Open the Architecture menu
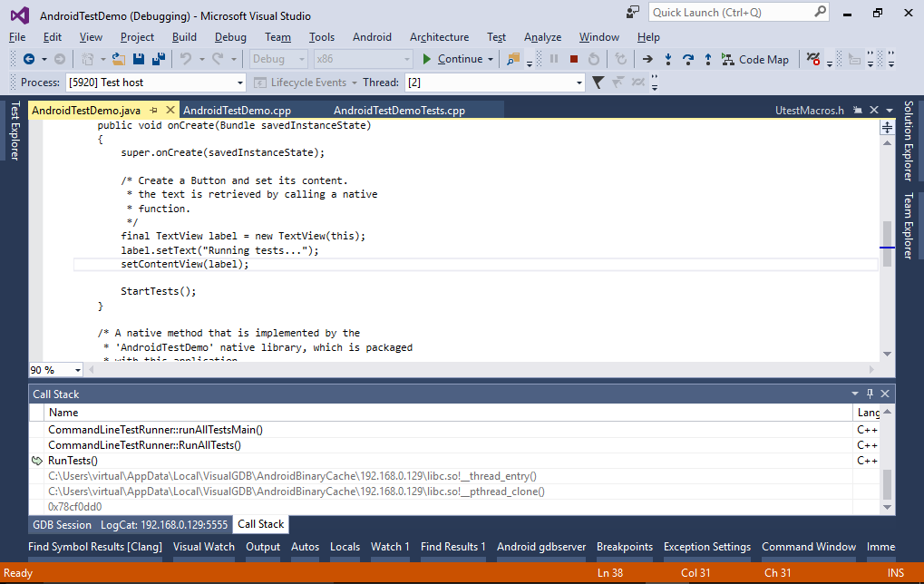The width and height of the screenshot is (924, 584). (x=439, y=37)
